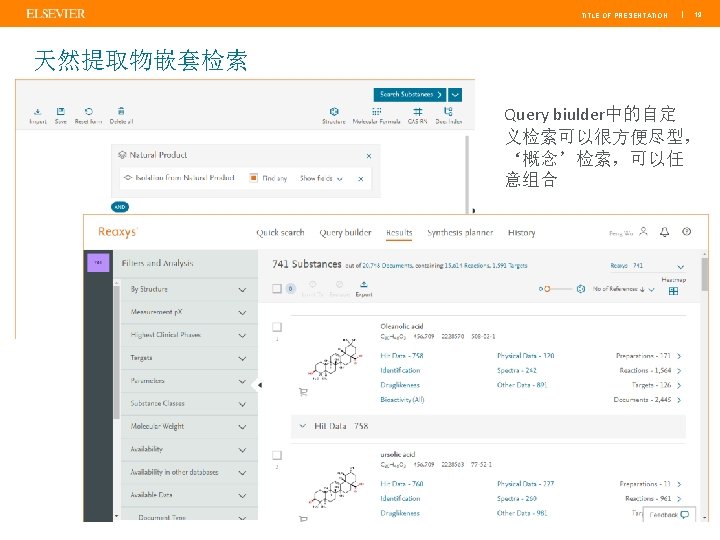Expand the By Structure filter
720x540 pixels.
pyautogui.click(x=189, y=289)
